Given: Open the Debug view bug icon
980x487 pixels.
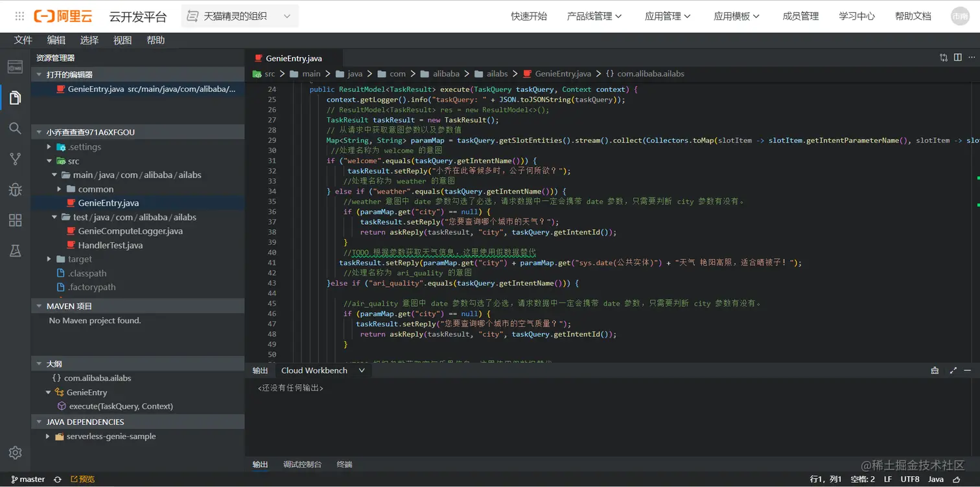Looking at the screenshot, I should coord(15,189).
